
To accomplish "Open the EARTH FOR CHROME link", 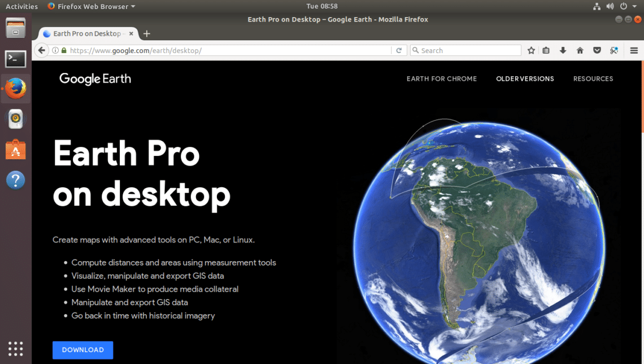I will click(442, 79).
